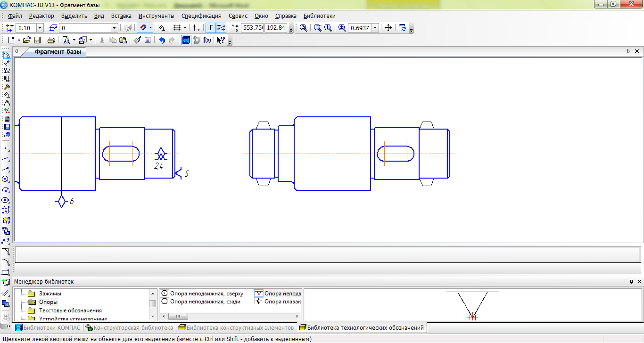Open the Файл menu

15,16
